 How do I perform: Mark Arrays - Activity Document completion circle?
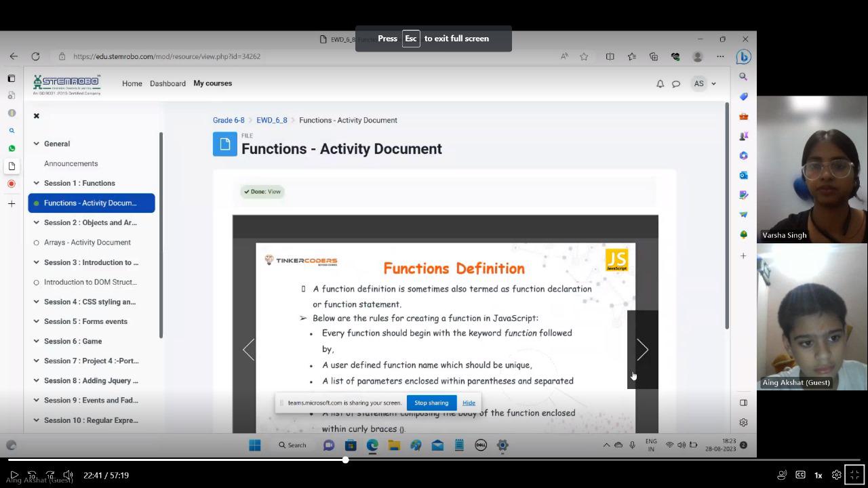pos(37,243)
